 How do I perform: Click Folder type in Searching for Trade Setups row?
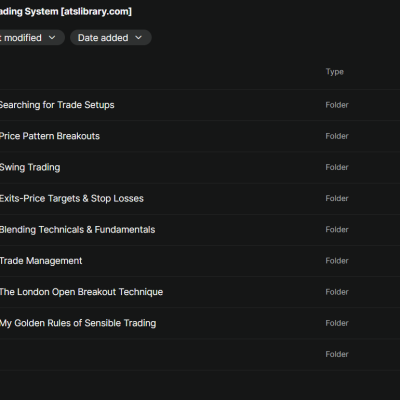click(337, 105)
